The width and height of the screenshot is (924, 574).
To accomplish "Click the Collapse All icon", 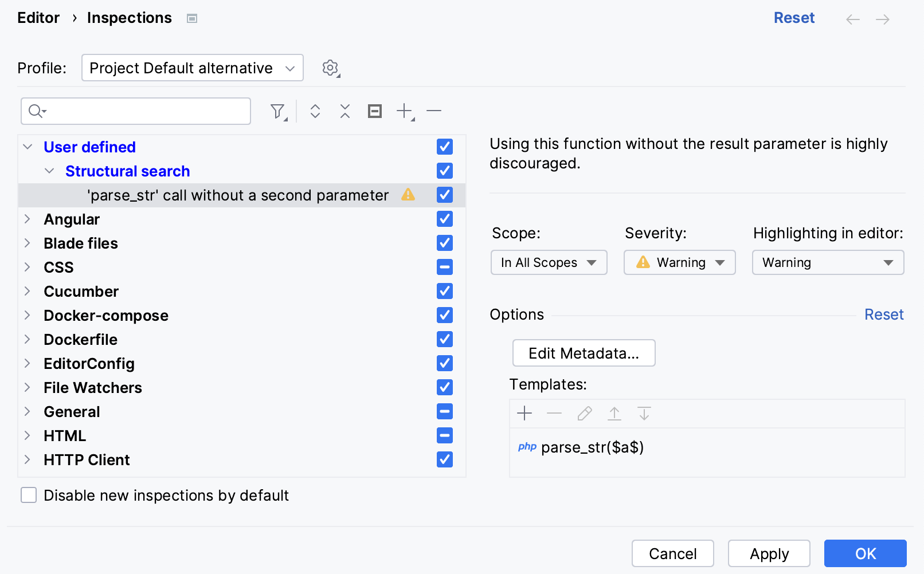I will point(344,111).
